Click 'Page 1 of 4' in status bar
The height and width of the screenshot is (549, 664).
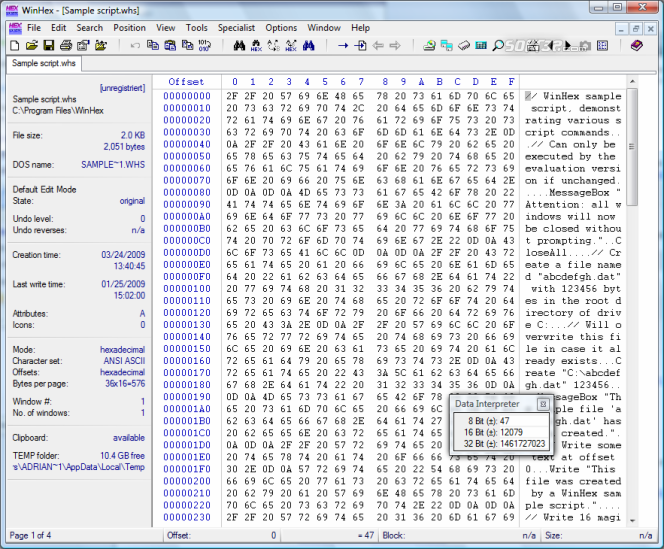point(30,535)
